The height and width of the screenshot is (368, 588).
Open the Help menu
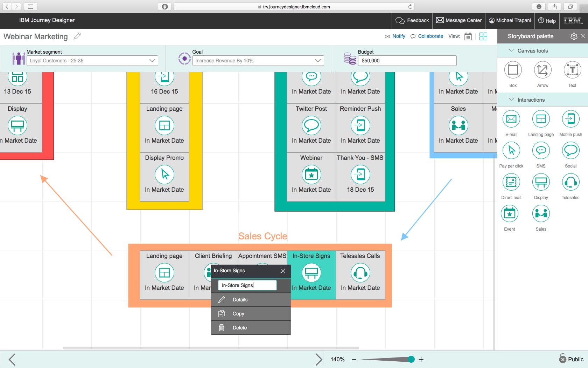(547, 20)
